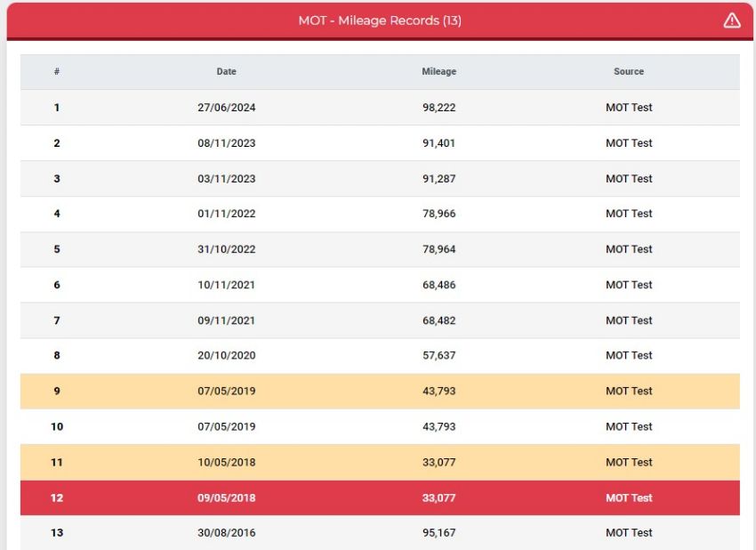Click row number 10 dated 07/05/2019
Screen dimensions: 756x550
(x=380, y=426)
